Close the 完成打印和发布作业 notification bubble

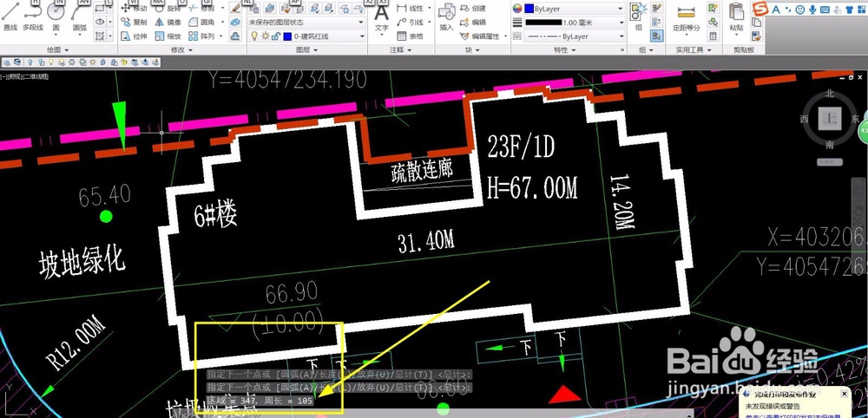point(844,394)
